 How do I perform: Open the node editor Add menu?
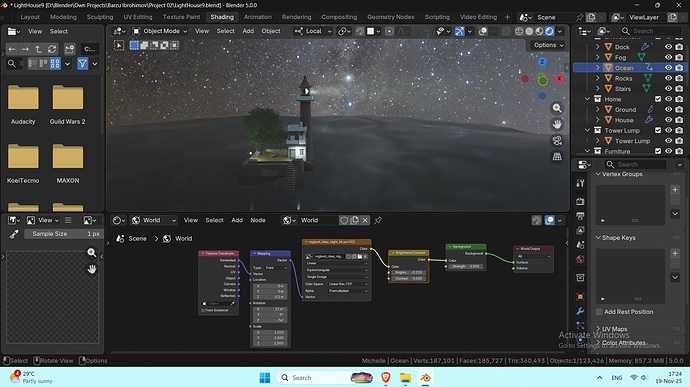point(237,220)
